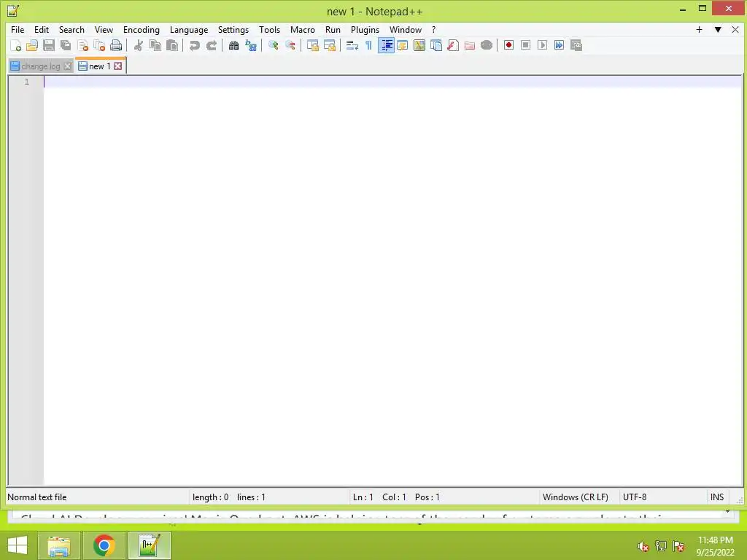Click UTF-8 encoding in status bar
Screen dimensions: 747x560
tap(635, 497)
